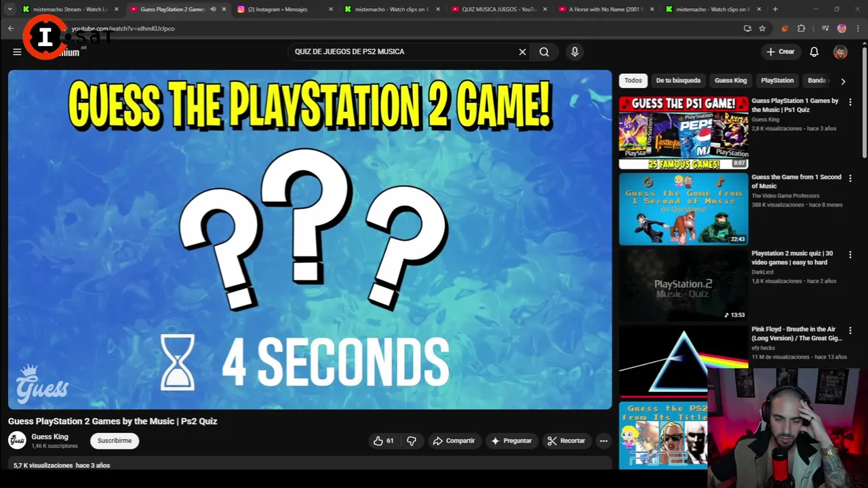This screenshot has width=868, height=488.
Task: Switch to the A Horse with No Name tab
Action: (x=605, y=9)
